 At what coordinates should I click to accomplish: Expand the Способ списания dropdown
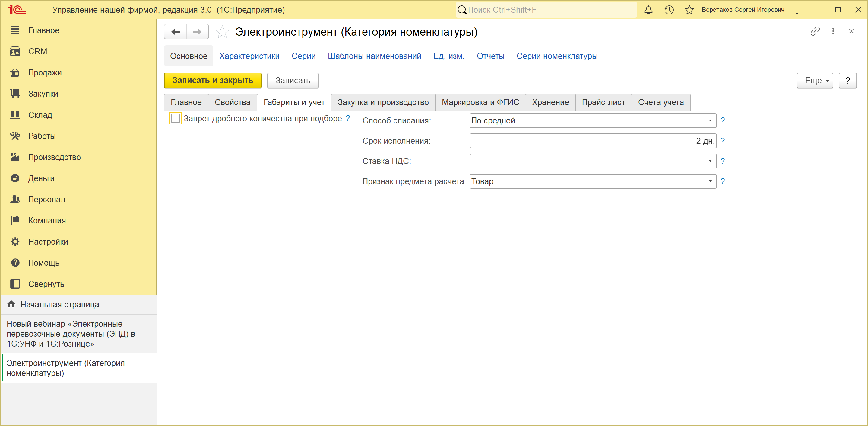point(710,121)
